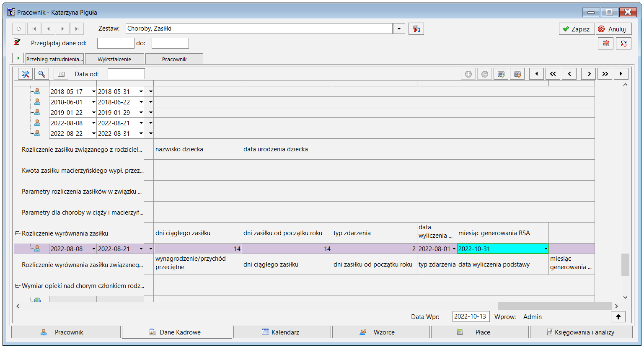Viewport: 644px width, 350px height.
Task: Toggle the edit-mode icon left of Przeglądaj dane
Action: (17, 42)
